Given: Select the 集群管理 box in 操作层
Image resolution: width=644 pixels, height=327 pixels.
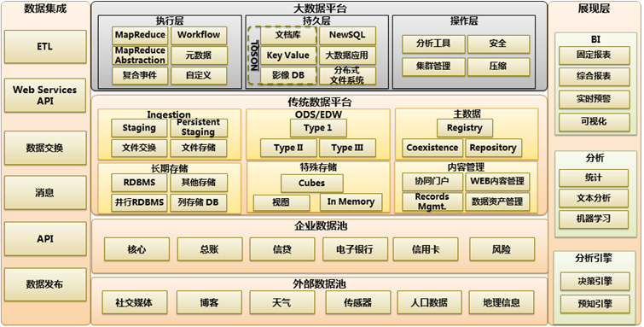Looking at the screenshot, I should click(433, 67).
